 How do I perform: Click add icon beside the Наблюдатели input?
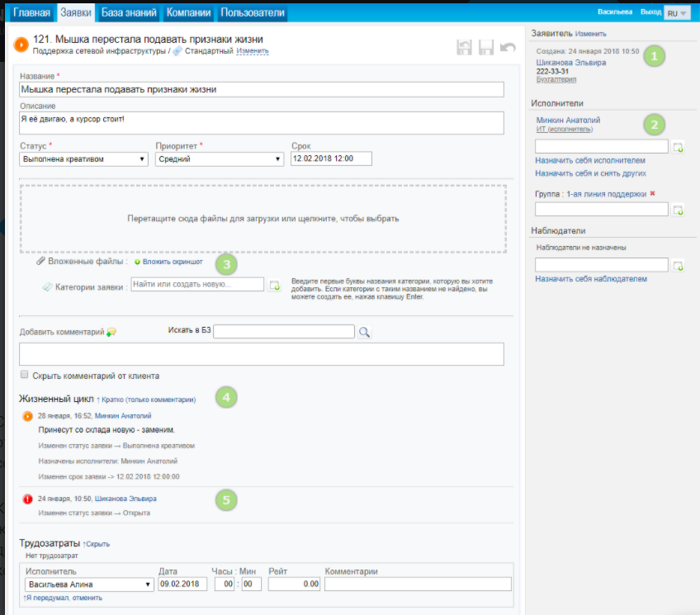point(678,265)
